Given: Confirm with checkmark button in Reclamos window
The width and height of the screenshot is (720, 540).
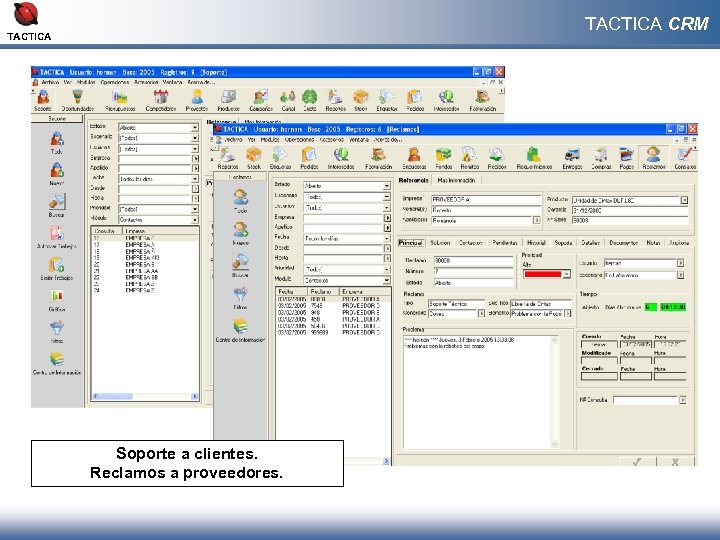Looking at the screenshot, I should tap(636, 462).
